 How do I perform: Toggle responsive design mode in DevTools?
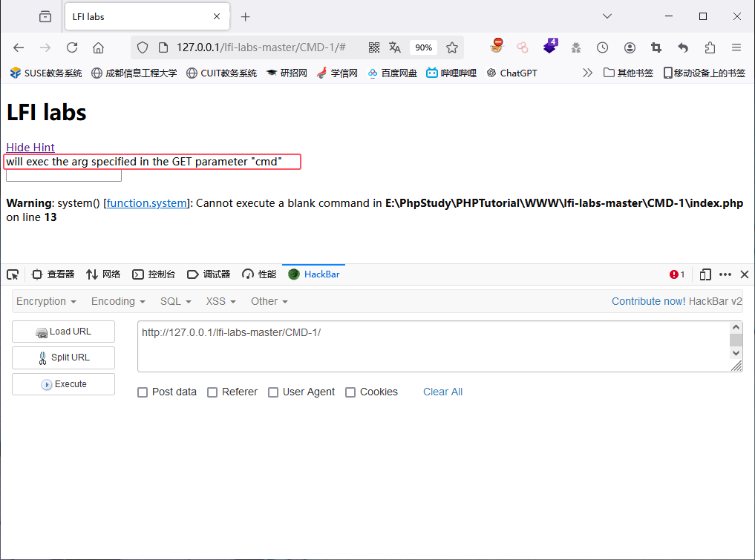(705, 274)
